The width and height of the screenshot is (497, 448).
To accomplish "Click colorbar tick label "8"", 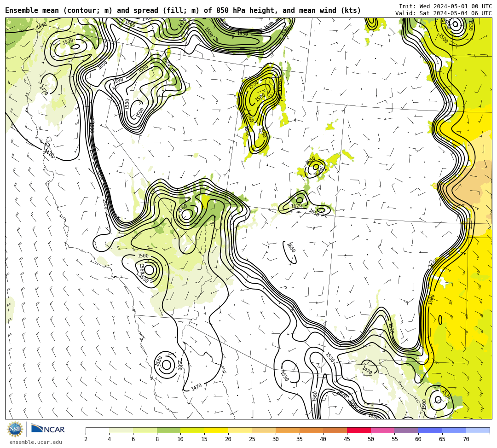I will [x=157, y=439].
